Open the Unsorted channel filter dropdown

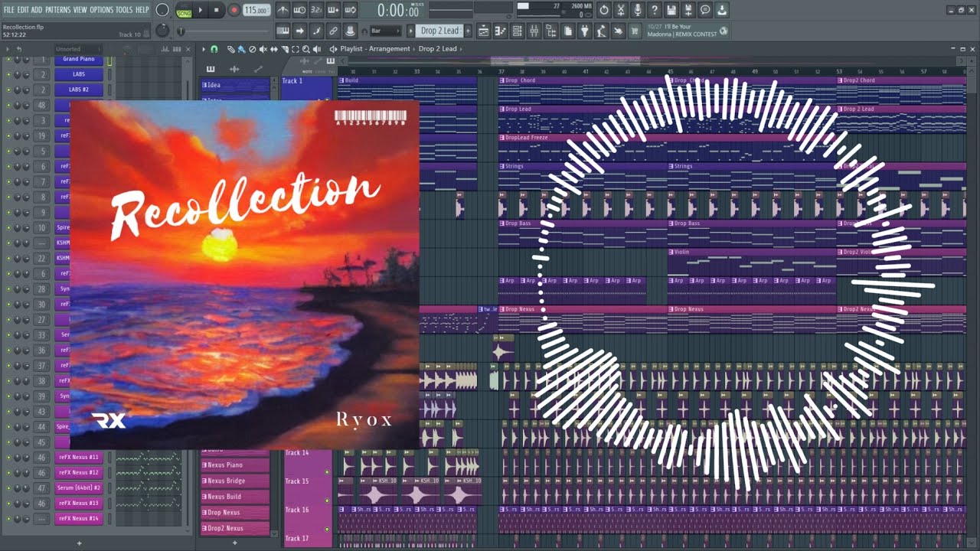point(77,49)
